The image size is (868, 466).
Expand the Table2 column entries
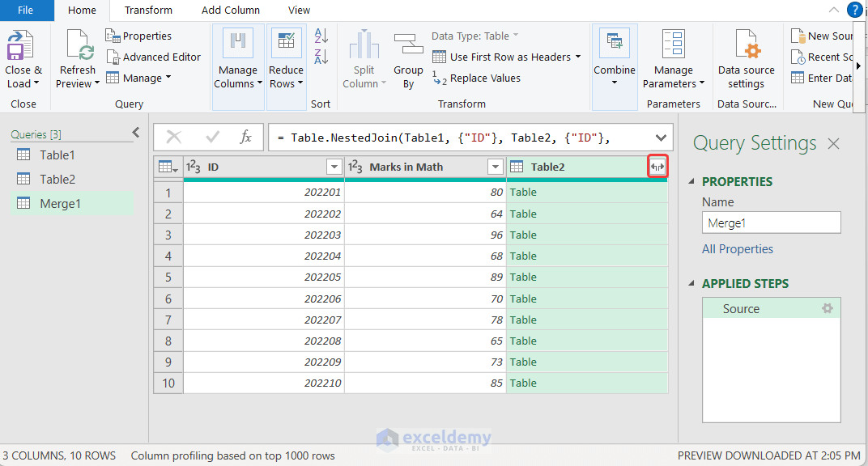tap(657, 166)
